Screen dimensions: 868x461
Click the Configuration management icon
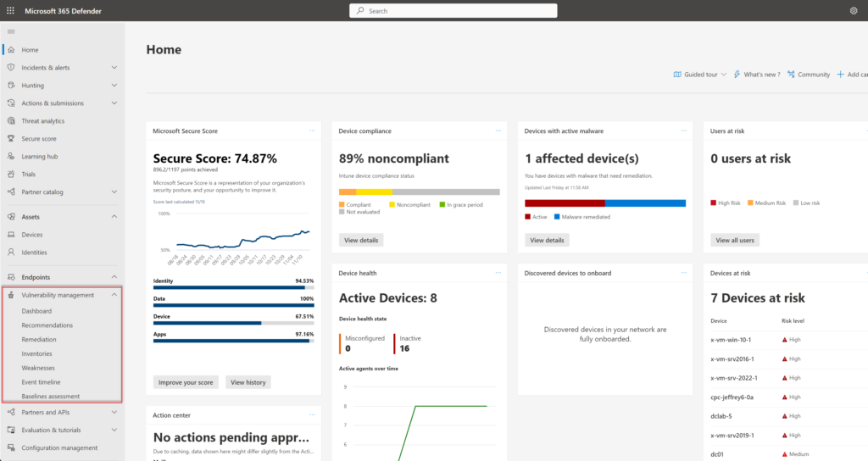pyautogui.click(x=11, y=447)
